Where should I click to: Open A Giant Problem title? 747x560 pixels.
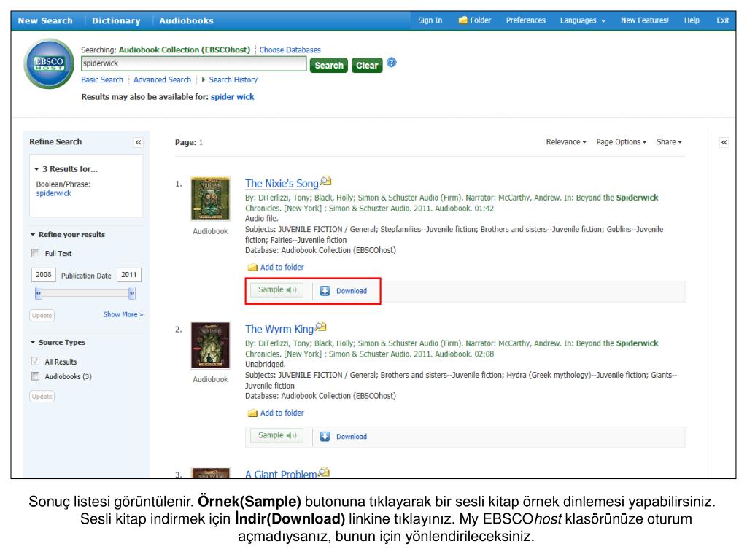[281, 474]
